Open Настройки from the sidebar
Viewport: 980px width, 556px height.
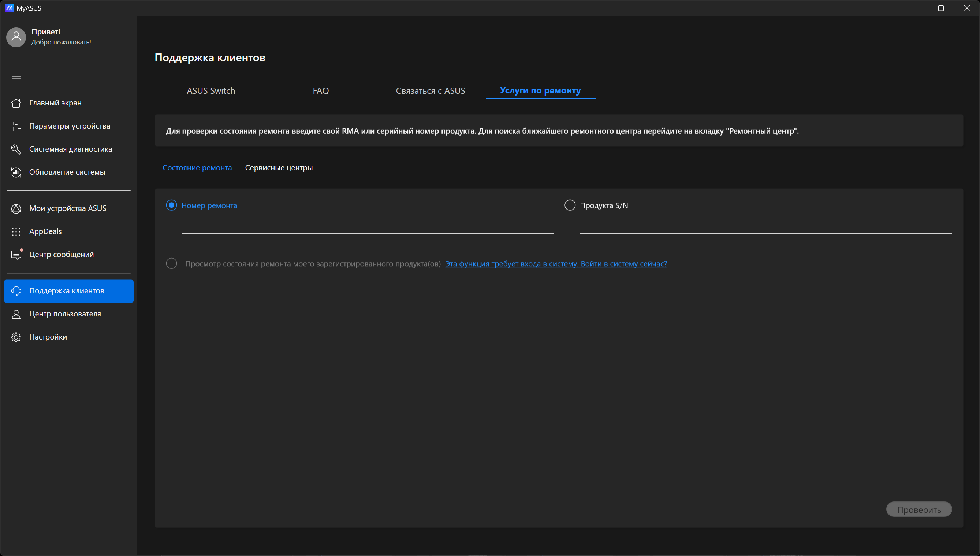click(69, 337)
